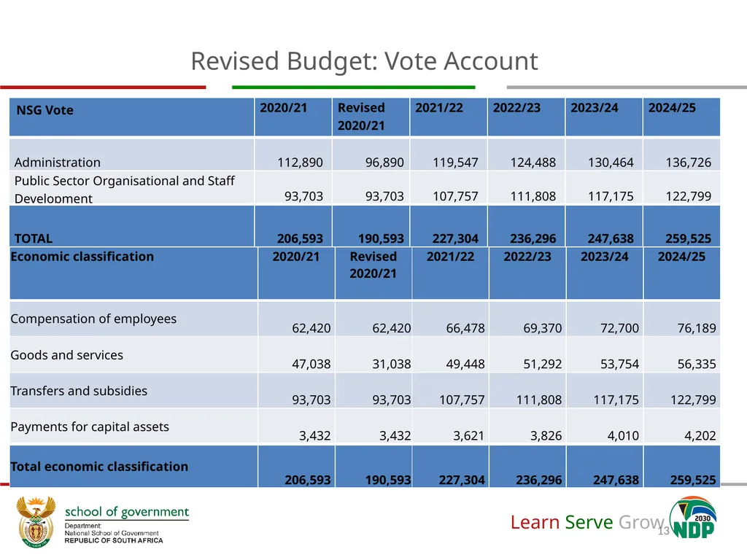Click Goods and services value 49,448
Screen dimensions: 747x560
pos(465,364)
